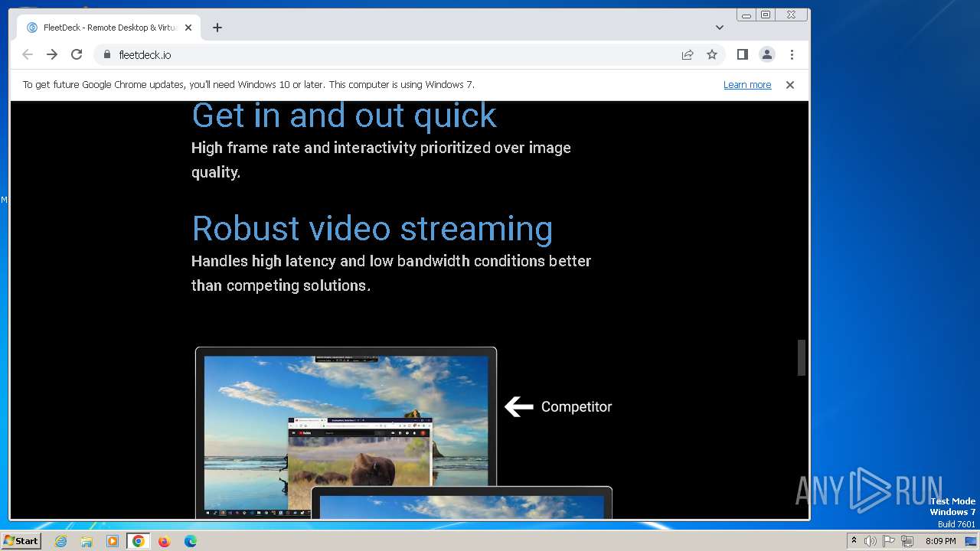Click the paragraph about high frame rate
This screenshot has width=980, height=551.
381,160
